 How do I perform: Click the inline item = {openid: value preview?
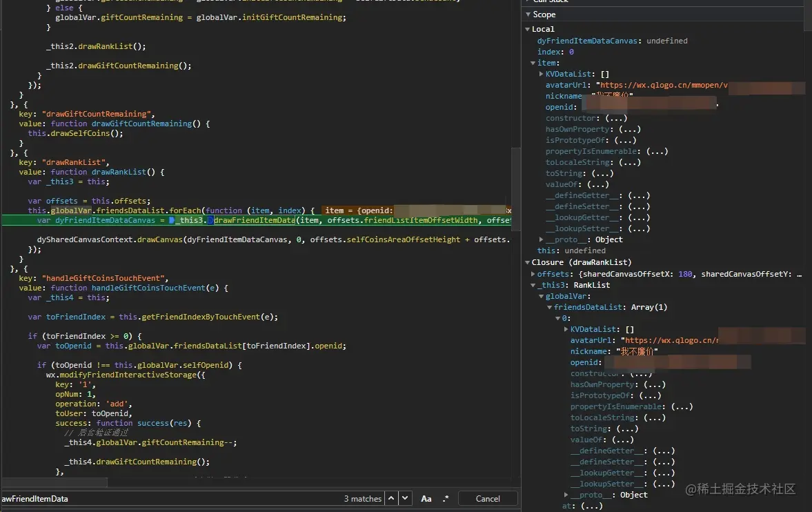pos(415,210)
